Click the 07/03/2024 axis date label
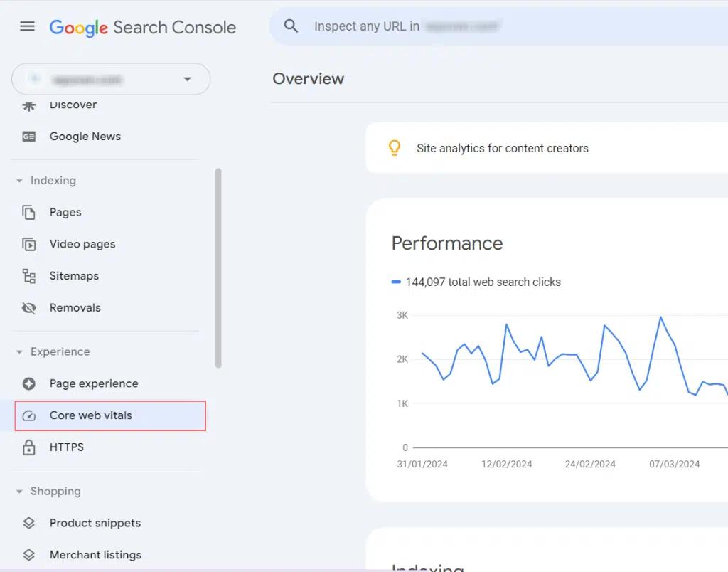This screenshot has width=728, height=572. tap(674, 464)
